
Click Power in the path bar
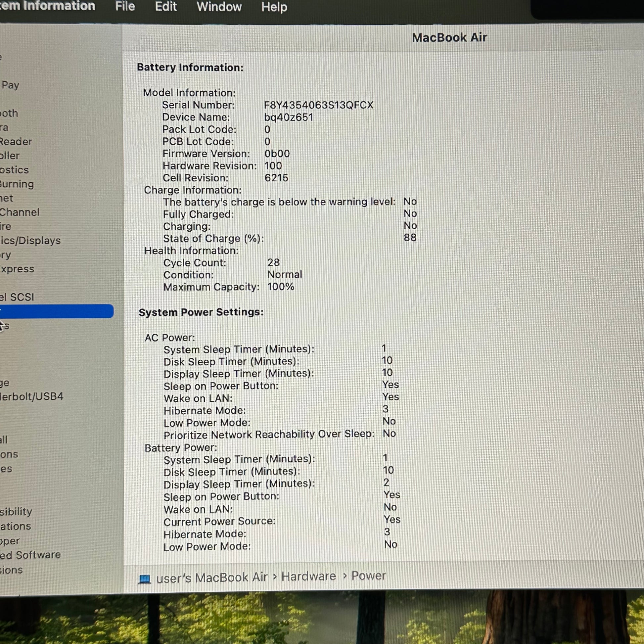(369, 576)
